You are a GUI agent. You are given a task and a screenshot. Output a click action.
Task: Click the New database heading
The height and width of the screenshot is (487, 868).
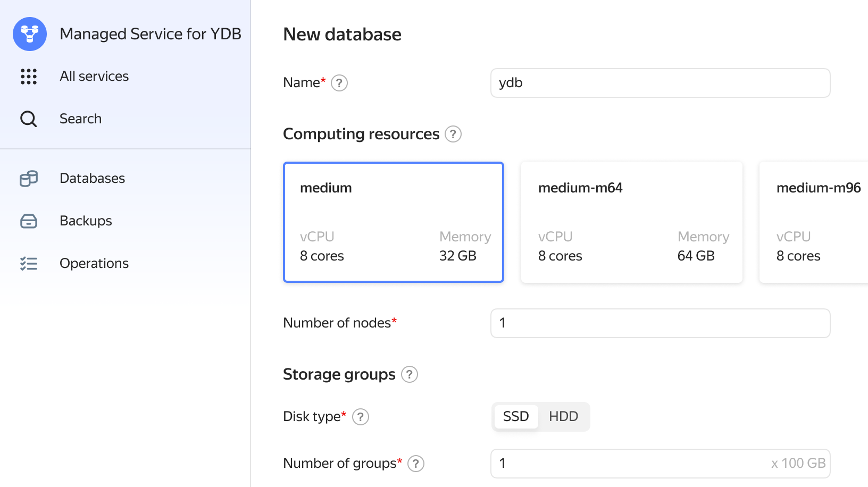tap(342, 35)
